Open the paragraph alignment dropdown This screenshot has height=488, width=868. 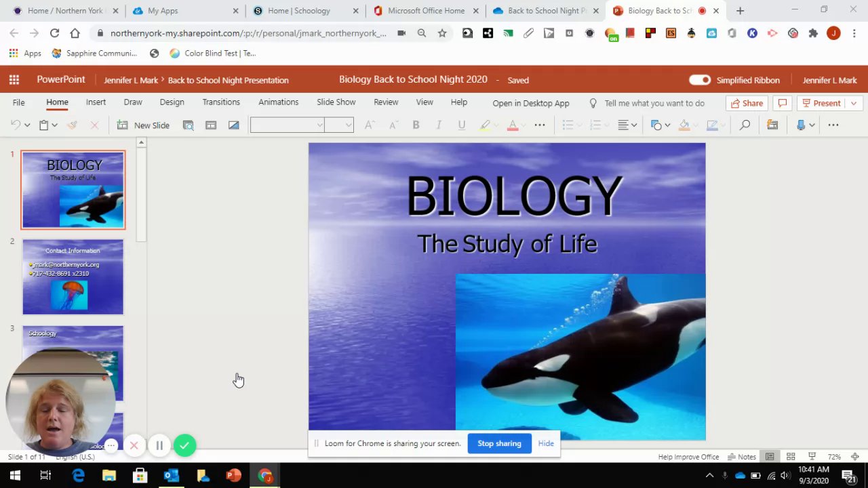pos(627,125)
